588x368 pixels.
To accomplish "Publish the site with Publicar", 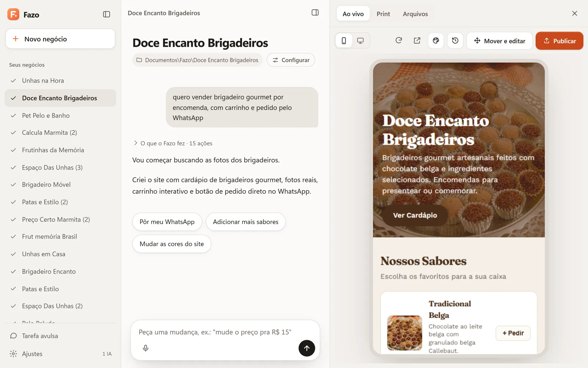I will 559,41.
